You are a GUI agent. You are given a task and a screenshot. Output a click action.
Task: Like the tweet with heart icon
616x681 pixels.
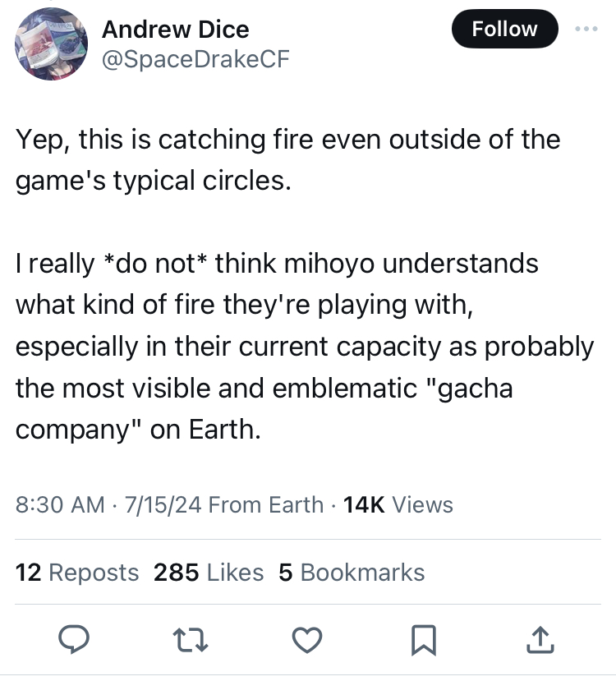309,639
